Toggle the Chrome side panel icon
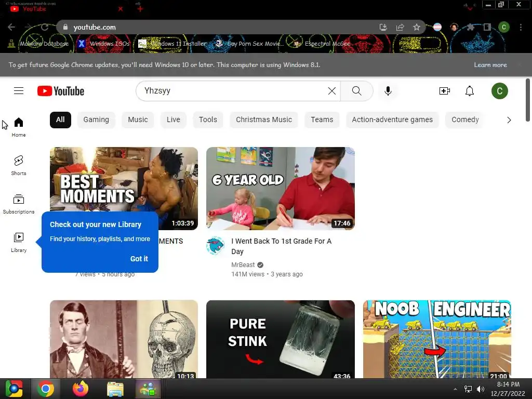This screenshot has height=399, width=532. point(487,27)
